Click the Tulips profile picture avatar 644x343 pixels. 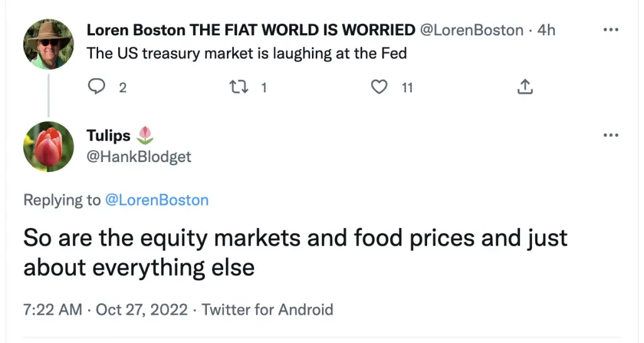tap(48, 146)
